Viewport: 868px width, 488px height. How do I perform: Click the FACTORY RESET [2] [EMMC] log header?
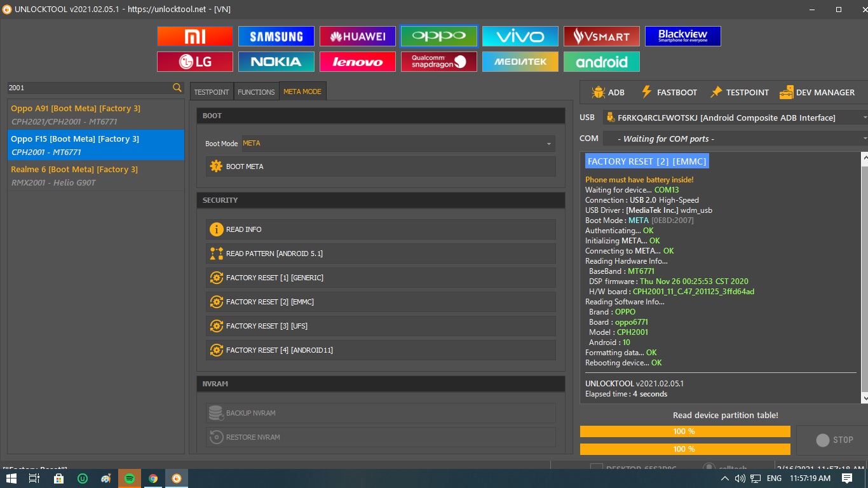647,161
